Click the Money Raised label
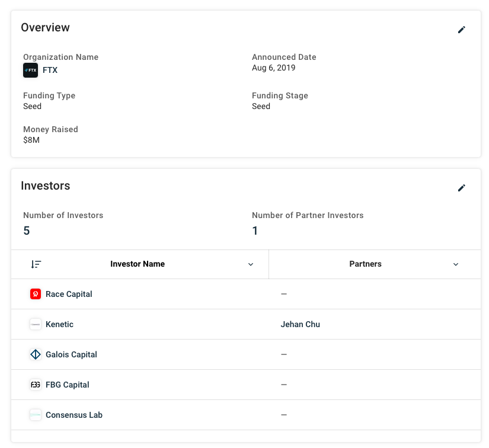The width and height of the screenshot is (489, 448). pos(50,129)
